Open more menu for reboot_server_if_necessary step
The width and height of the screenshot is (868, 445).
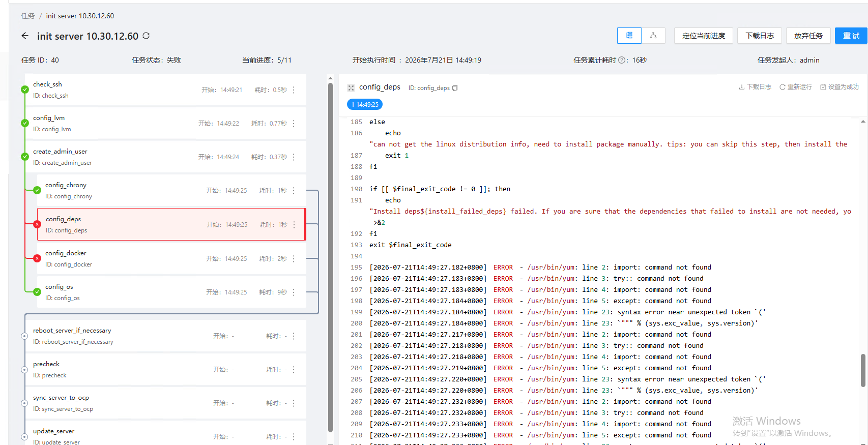294,336
